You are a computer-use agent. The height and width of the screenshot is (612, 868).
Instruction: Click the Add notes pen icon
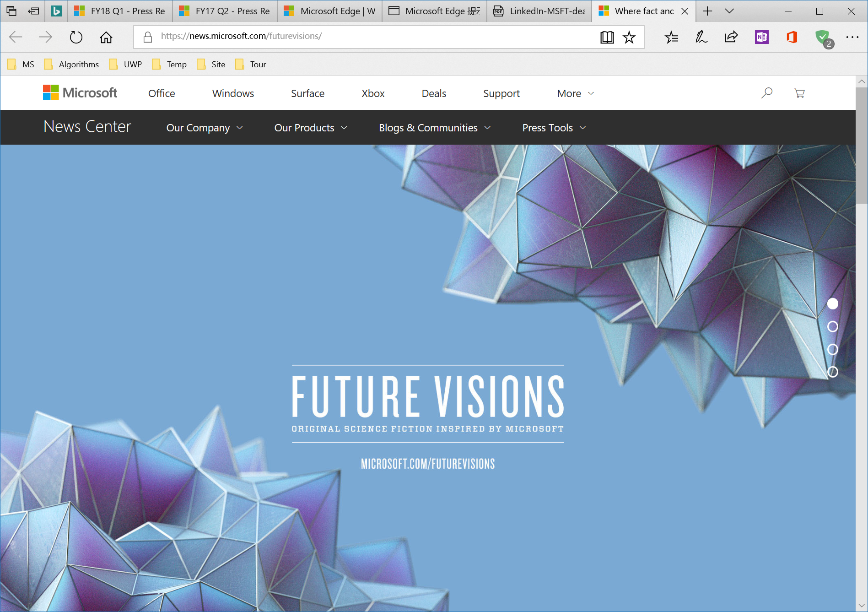click(x=701, y=37)
